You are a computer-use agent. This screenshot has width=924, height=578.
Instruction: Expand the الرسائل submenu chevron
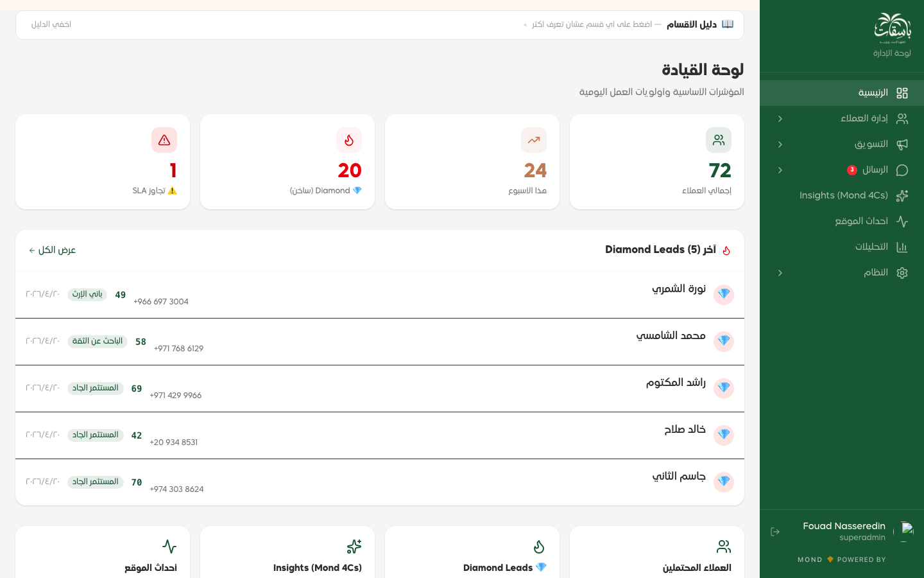(x=780, y=170)
